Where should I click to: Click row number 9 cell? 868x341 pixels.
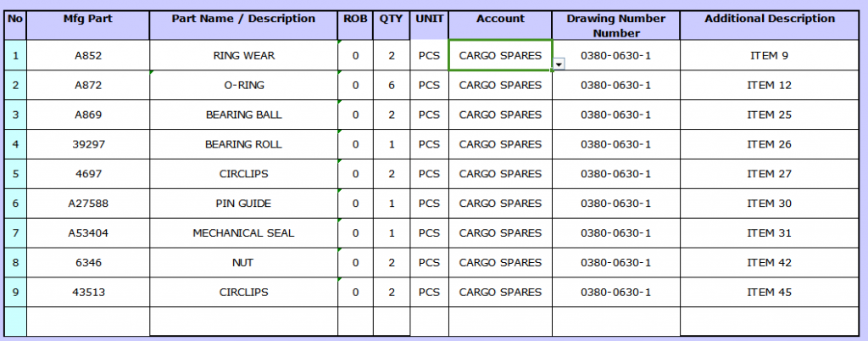click(x=15, y=293)
